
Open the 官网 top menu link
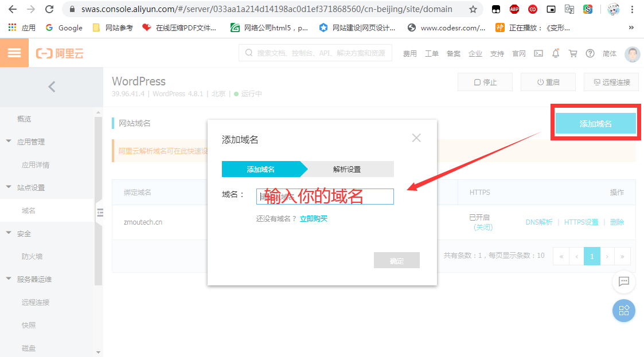click(x=519, y=53)
